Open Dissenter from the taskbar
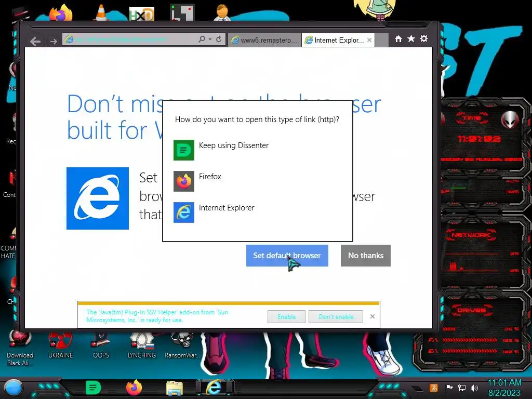The width and height of the screenshot is (532, 399). tap(94, 388)
